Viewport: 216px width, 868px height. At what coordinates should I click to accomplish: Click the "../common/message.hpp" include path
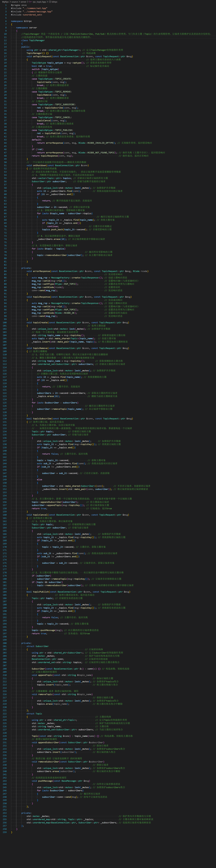click(x=38, y=11)
